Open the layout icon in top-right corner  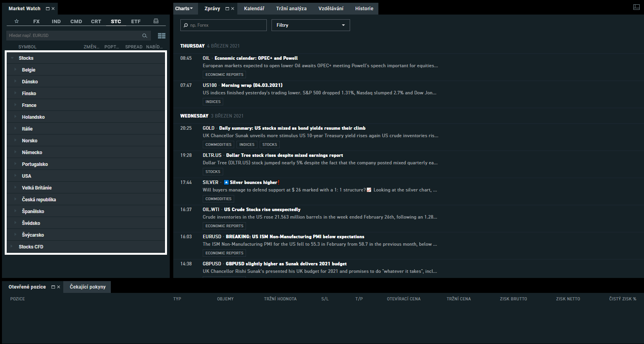coord(637,7)
